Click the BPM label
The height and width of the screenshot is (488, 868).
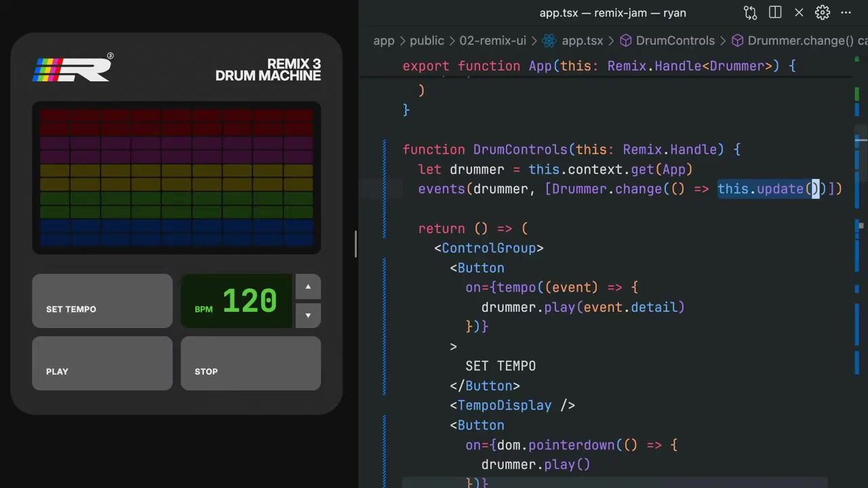(203, 309)
